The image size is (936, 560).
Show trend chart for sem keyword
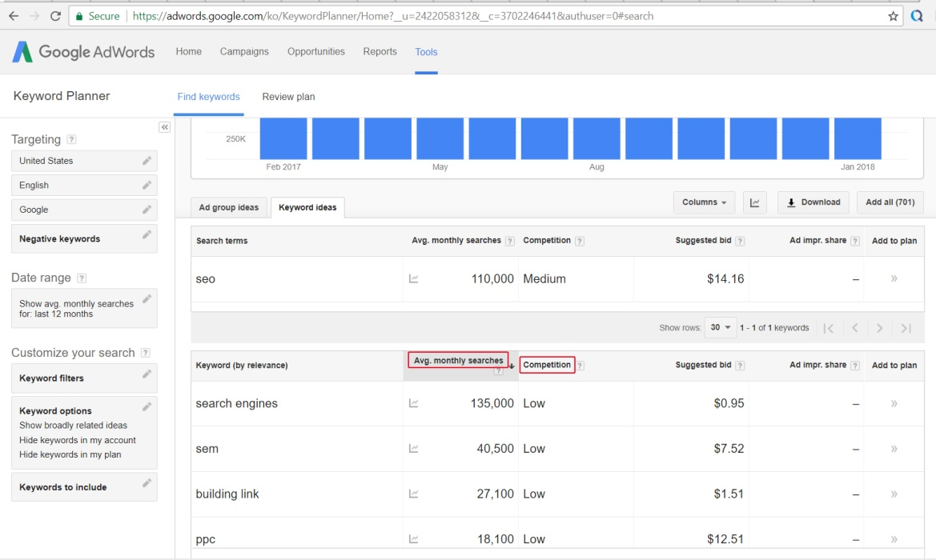click(413, 449)
